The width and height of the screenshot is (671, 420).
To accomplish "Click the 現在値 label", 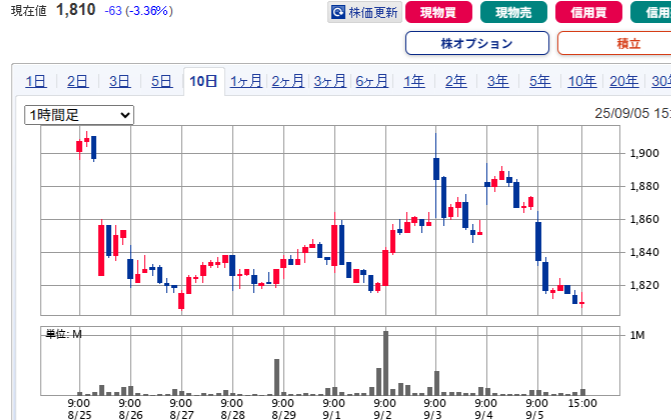I will tap(29, 11).
